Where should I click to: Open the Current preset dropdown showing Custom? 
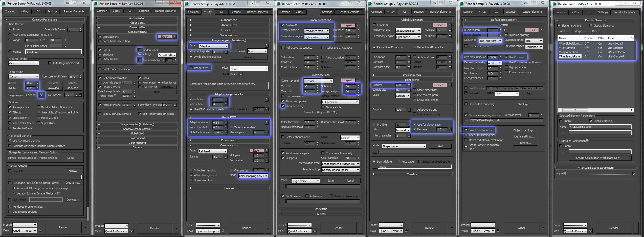(318, 81)
